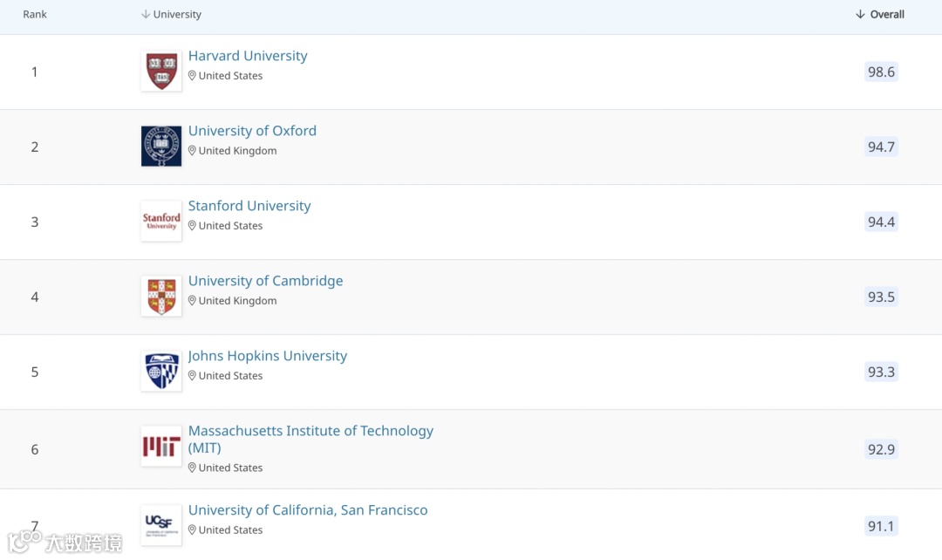Open the University of Oxford link
Image resolution: width=942 pixels, height=560 pixels.
click(x=252, y=131)
